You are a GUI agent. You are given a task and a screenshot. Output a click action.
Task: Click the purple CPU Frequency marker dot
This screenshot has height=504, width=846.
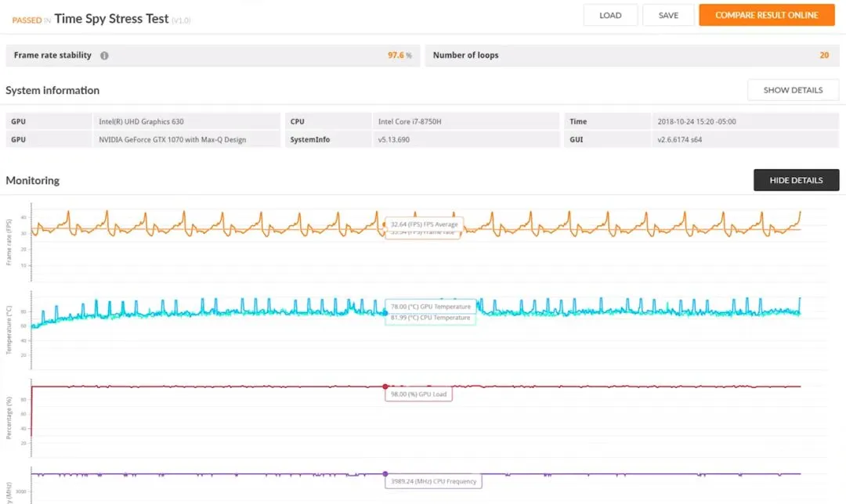pyautogui.click(x=385, y=473)
